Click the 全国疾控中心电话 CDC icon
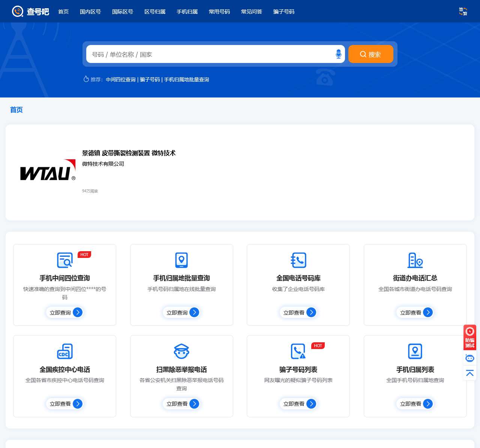This screenshot has height=448, width=480. 65,351
